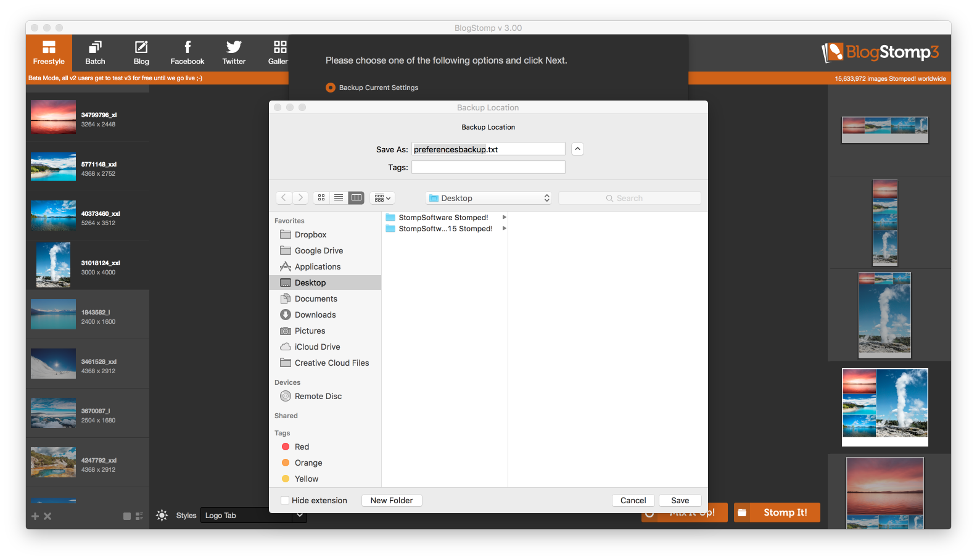Image resolution: width=977 pixels, height=560 pixels.
Task: Select Desktop in Favorites sidebar
Action: (x=326, y=282)
